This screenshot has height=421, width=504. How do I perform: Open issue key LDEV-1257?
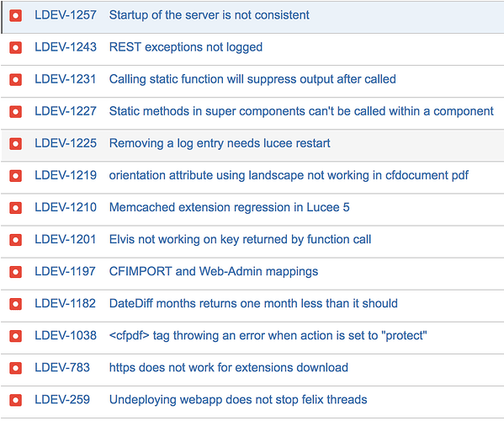pyautogui.click(x=66, y=15)
